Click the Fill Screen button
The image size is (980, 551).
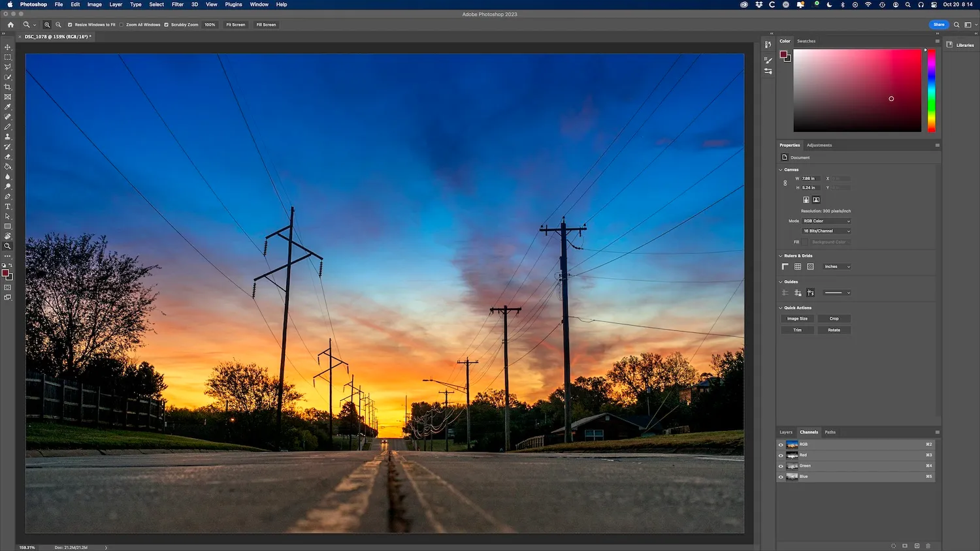pos(266,25)
